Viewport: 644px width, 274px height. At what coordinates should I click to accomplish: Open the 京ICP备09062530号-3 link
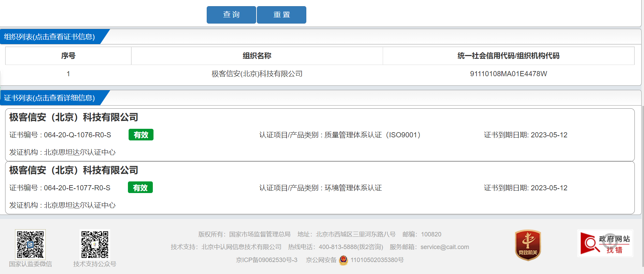[266, 260]
